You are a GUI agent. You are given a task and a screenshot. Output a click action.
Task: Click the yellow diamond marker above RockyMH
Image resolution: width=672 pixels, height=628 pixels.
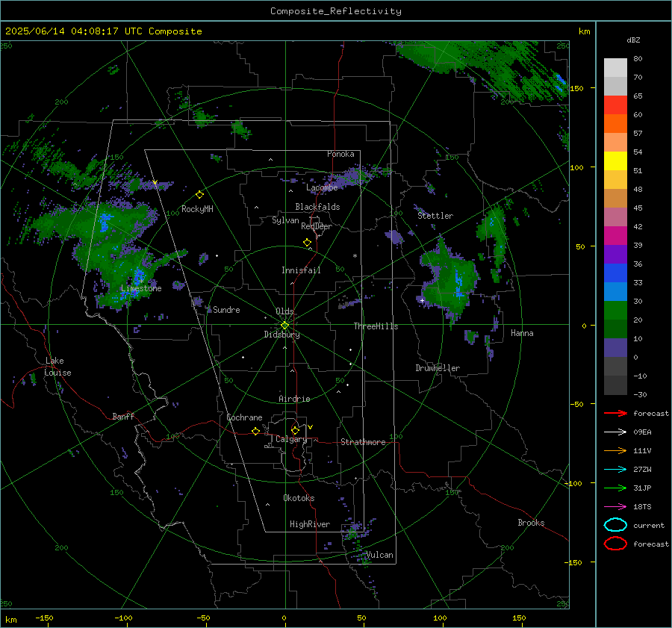click(199, 195)
